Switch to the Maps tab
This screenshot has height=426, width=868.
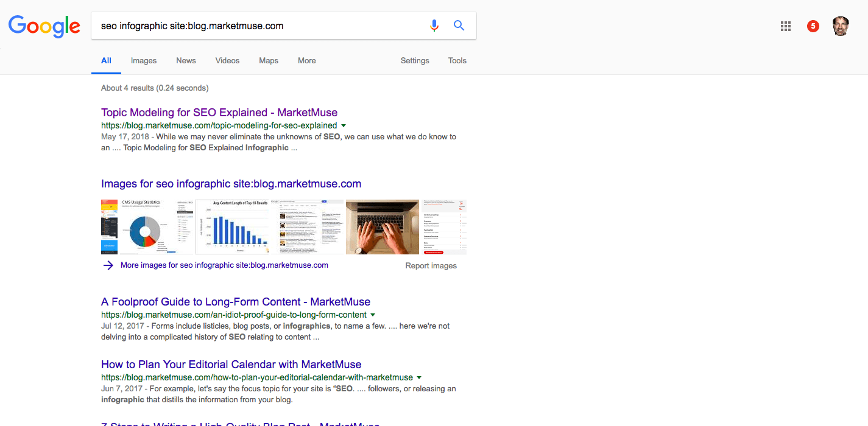[x=269, y=61]
